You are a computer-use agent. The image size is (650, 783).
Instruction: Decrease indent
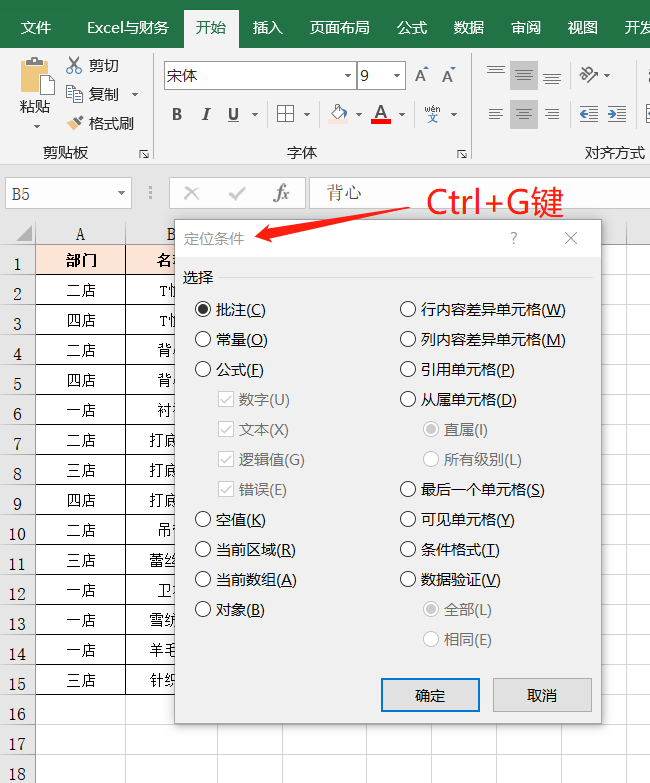[x=589, y=114]
